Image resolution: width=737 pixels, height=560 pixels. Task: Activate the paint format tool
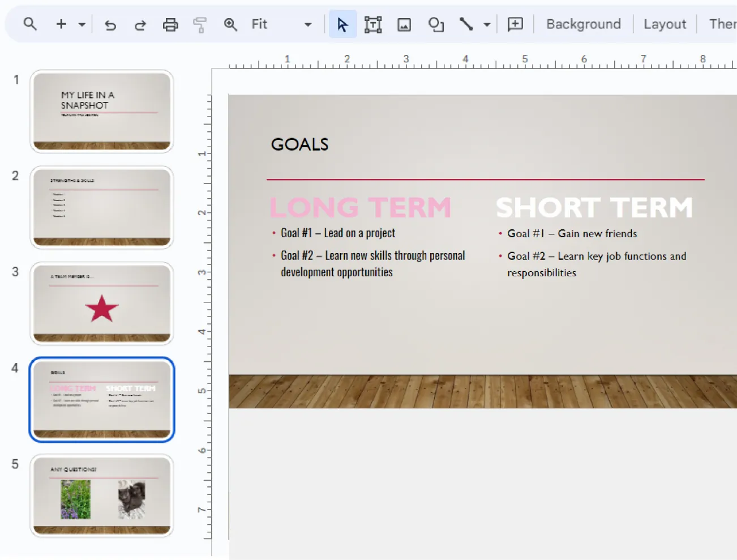pyautogui.click(x=200, y=24)
